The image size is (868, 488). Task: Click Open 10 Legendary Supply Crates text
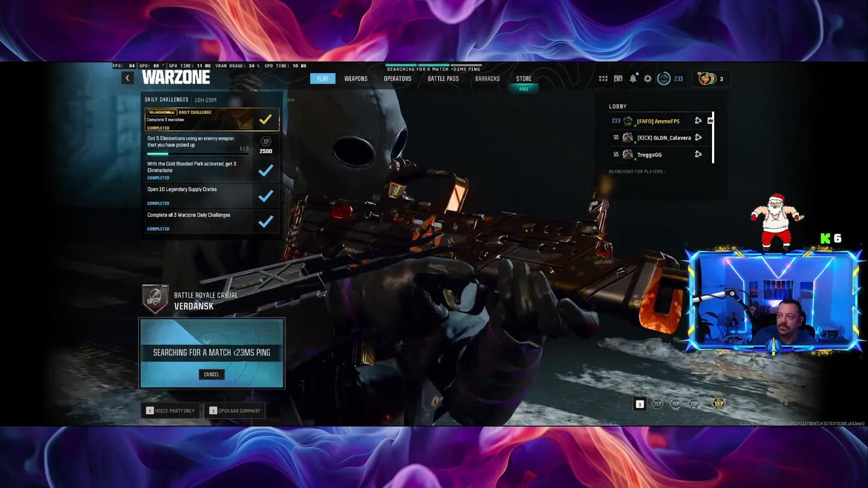point(182,190)
